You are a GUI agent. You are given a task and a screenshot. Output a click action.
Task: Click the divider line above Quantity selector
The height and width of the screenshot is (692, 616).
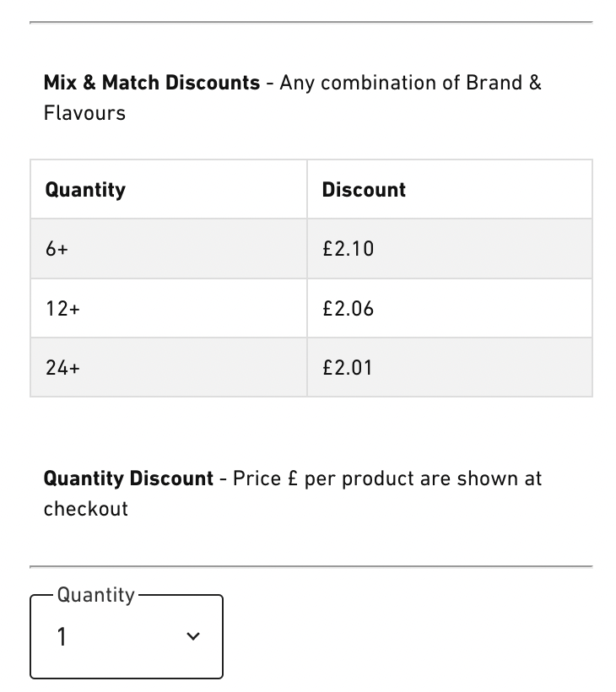click(311, 566)
